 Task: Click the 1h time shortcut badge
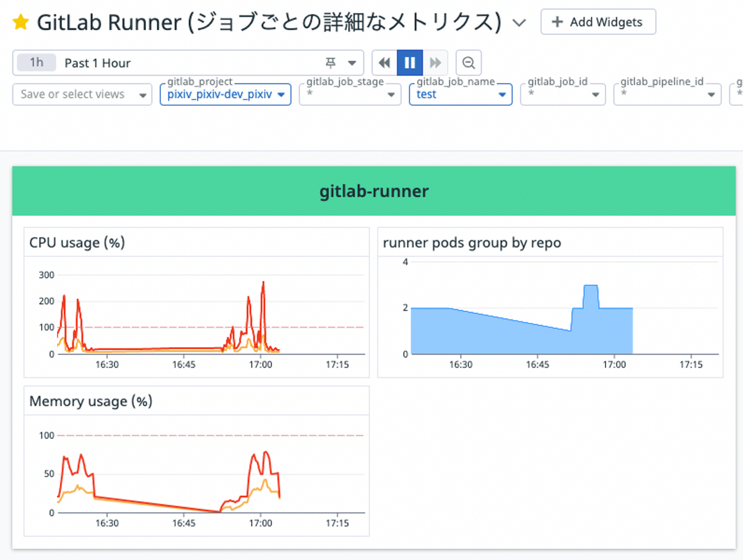pos(36,62)
